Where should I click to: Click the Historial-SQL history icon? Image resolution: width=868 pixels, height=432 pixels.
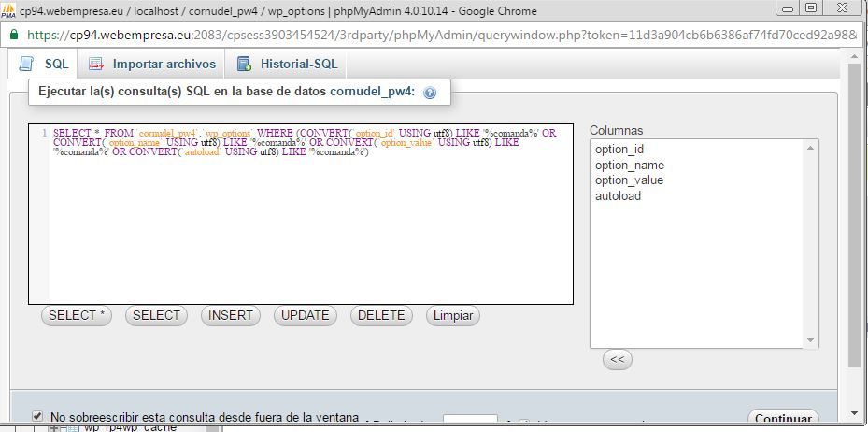tap(244, 64)
